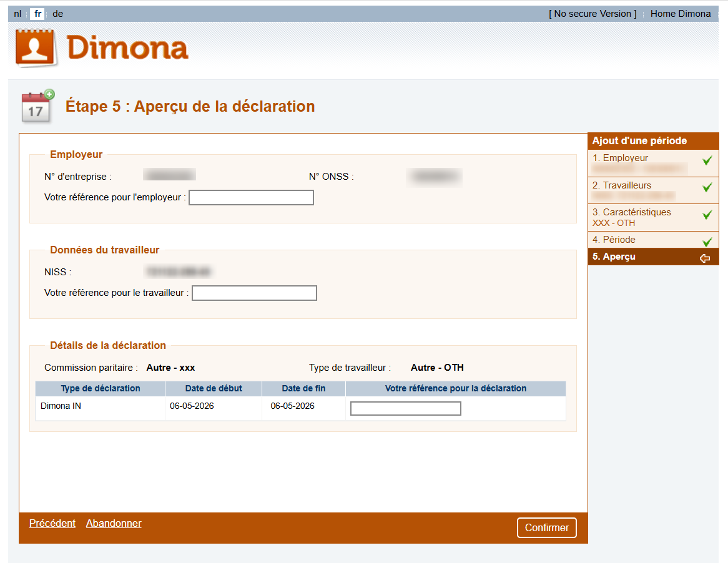Switch language to nl

17,14
